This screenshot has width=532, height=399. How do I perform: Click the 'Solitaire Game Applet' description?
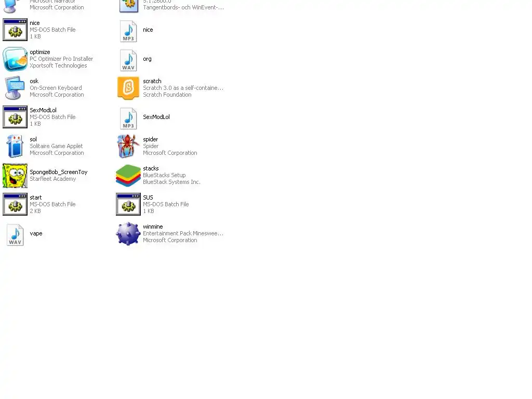56,146
